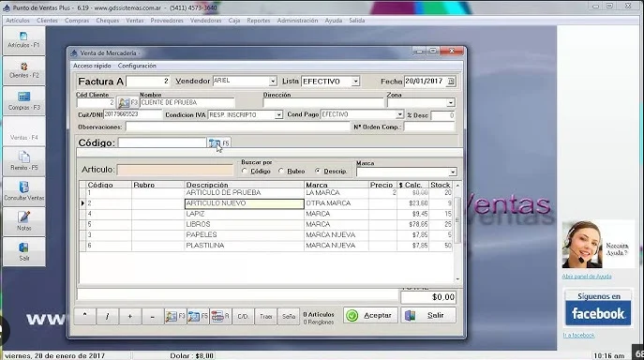Open the Proveedores menu
The width and height of the screenshot is (644, 360).
167,20
